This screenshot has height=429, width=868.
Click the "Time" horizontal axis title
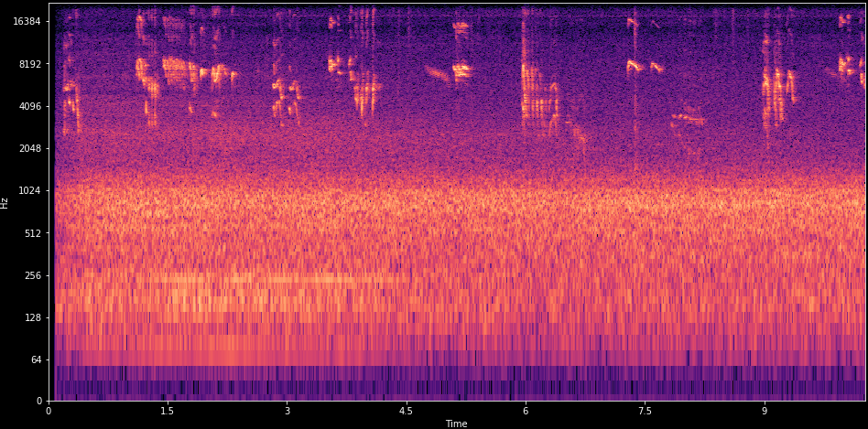click(456, 424)
